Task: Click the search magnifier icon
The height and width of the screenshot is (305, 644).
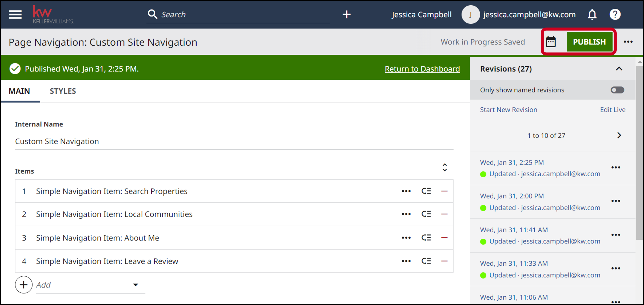Action: click(153, 14)
